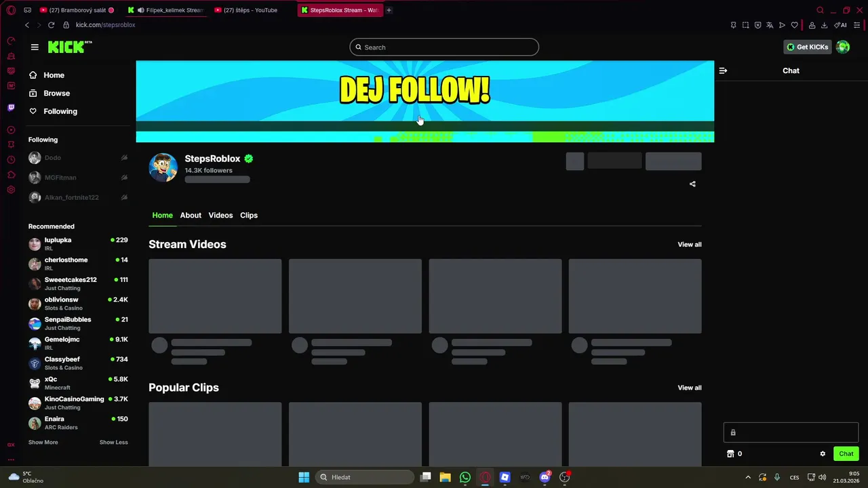Open a new browser tab
868x488 pixels.
click(389, 10)
